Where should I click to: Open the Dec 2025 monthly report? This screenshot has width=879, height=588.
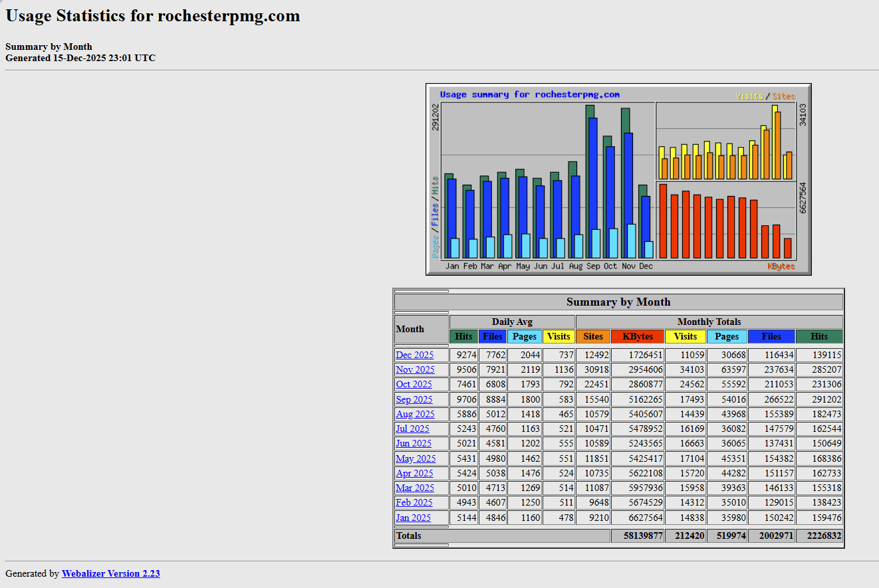point(414,355)
